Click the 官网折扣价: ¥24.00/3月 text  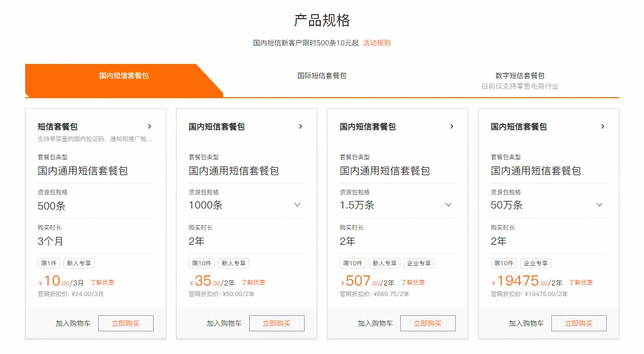pyautogui.click(x=70, y=294)
